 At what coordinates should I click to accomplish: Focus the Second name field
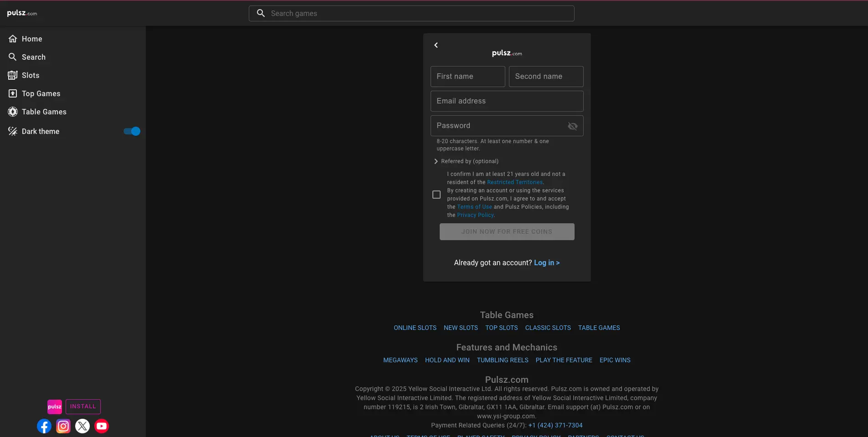pos(546,77)
